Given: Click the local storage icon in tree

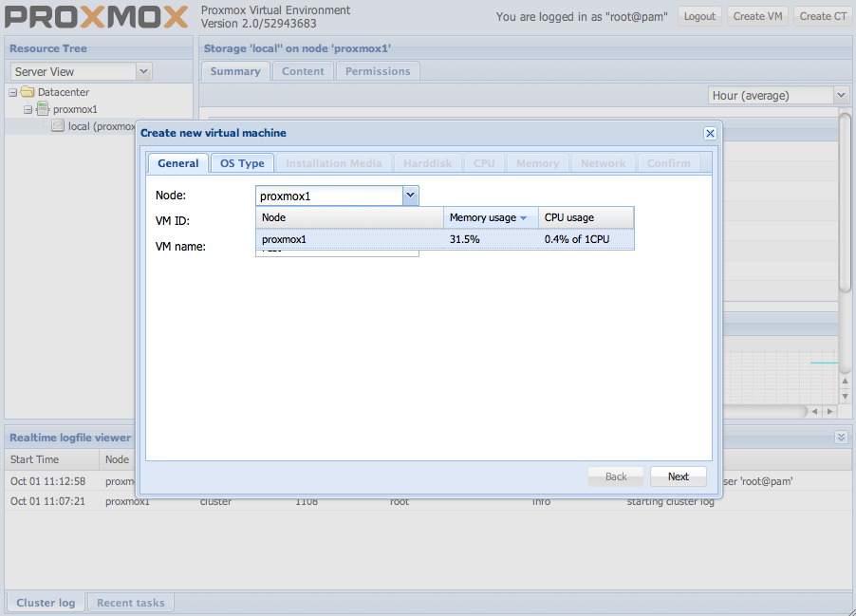Looking at the screenshot, I should (58, 126).
